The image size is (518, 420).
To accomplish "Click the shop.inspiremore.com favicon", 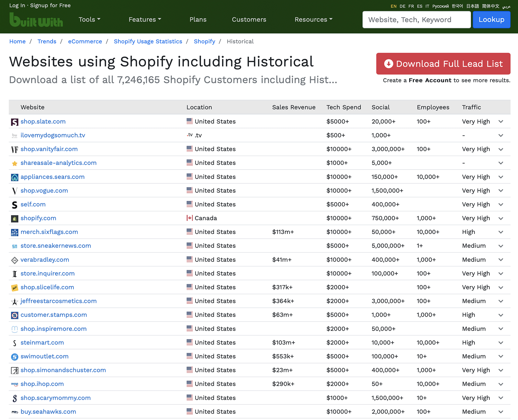I will [x=15, y=329].
